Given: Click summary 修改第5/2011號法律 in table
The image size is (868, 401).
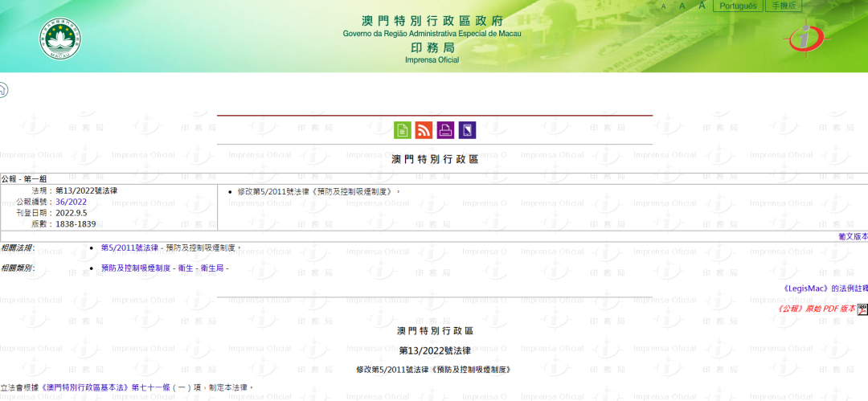Looking at the screenshot, I should click(x=318, y=191).
